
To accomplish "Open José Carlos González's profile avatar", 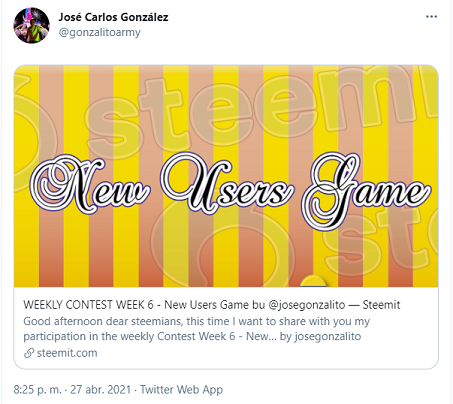I will click(x=31, y=25).
